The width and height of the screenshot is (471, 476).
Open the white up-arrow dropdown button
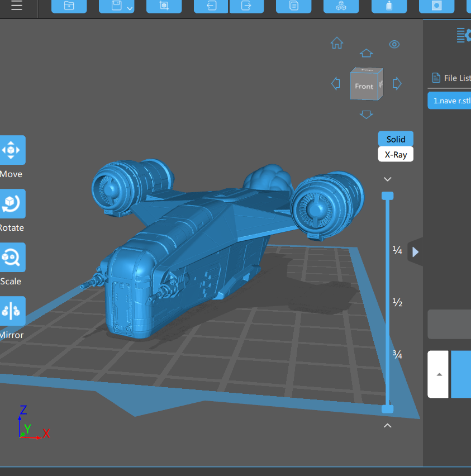pos(439,374)
